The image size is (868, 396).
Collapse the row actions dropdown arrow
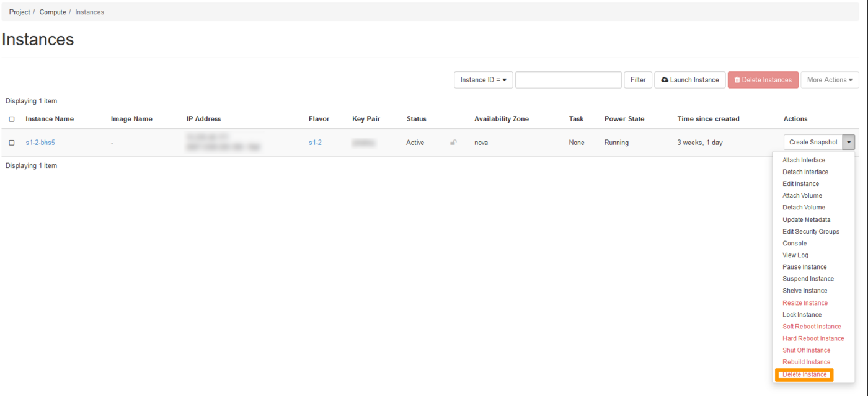tap(849, 143)
